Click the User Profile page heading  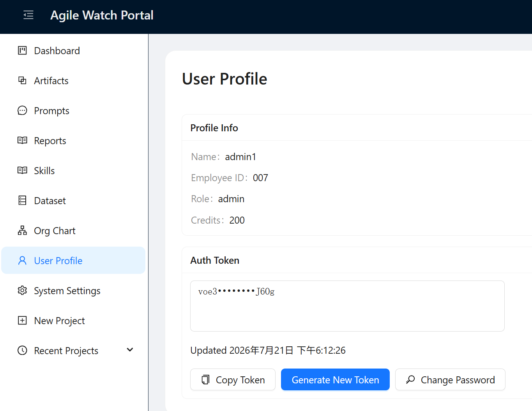(224, 79)
